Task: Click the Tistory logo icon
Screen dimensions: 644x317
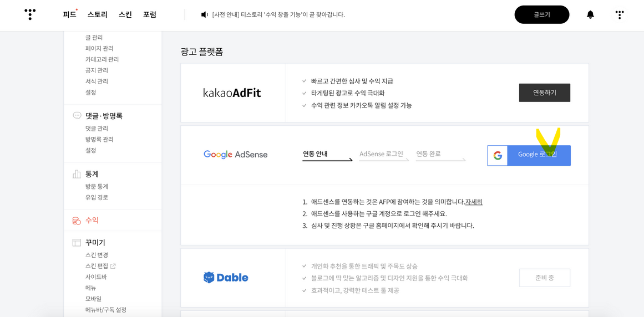Action: (x=30, y=15)
